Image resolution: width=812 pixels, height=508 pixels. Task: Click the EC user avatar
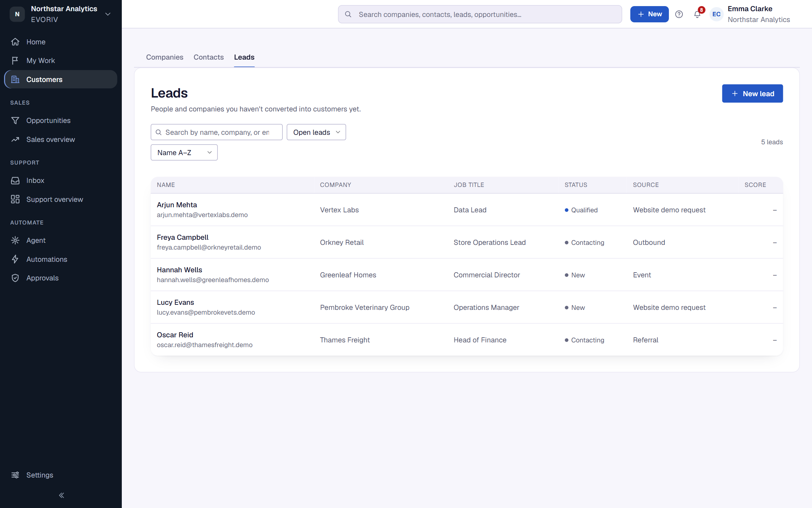coord(716,14)
